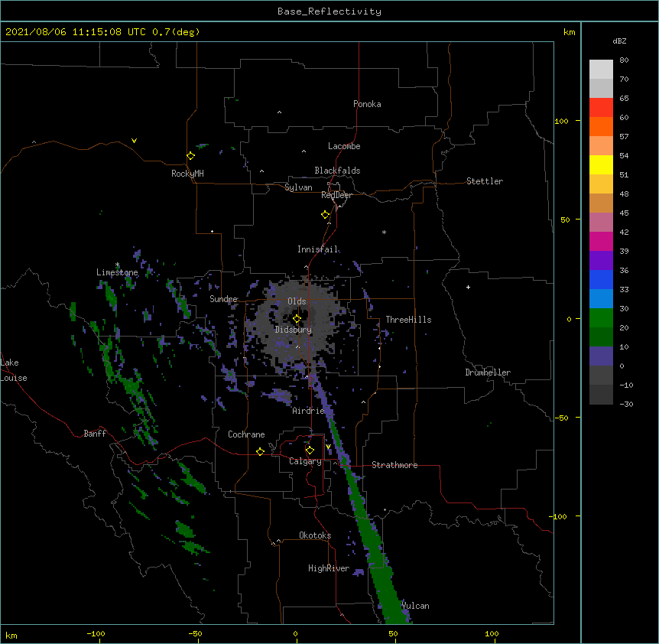This screenshot has width=659, height=644.
Task: Click the Calgary city label
Action: pos(305,461)
